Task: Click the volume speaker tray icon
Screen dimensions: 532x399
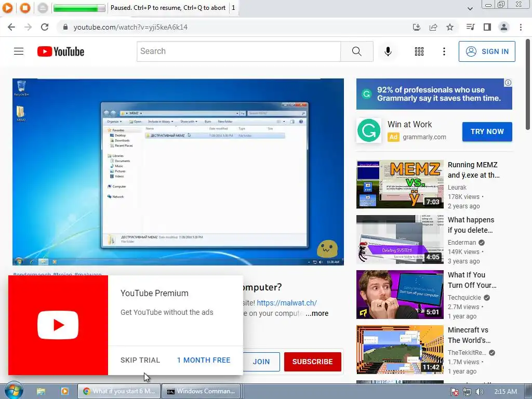Action: (479, 392)
